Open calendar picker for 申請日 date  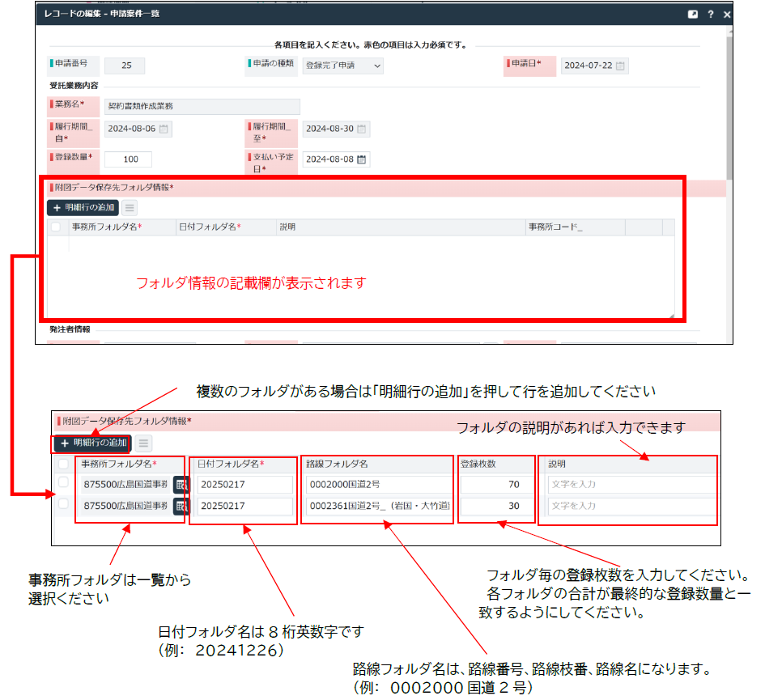(620, 66)
